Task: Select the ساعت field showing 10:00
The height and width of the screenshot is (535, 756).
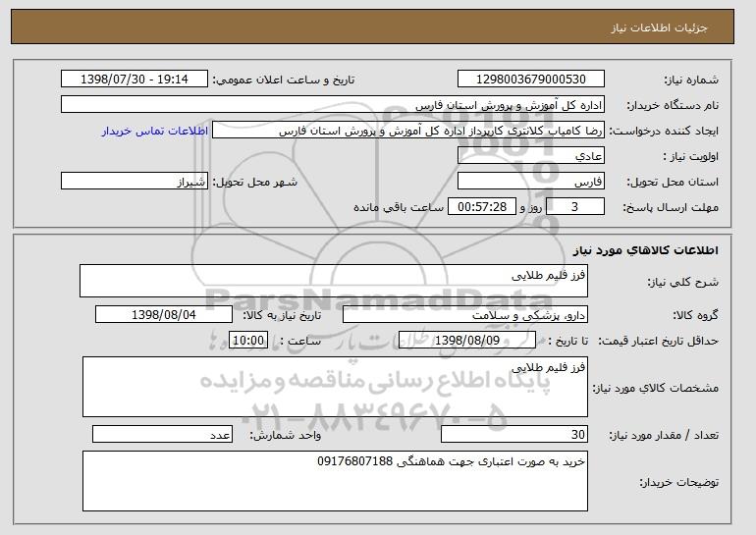Action: pos(248,341)
